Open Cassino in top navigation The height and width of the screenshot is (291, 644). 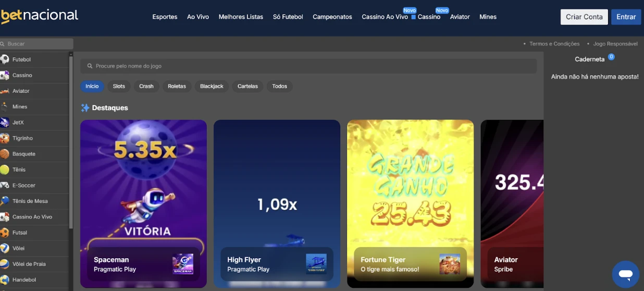pos(429,17)
